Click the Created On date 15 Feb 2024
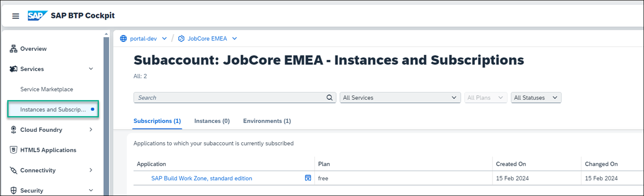 coord(513,178)
